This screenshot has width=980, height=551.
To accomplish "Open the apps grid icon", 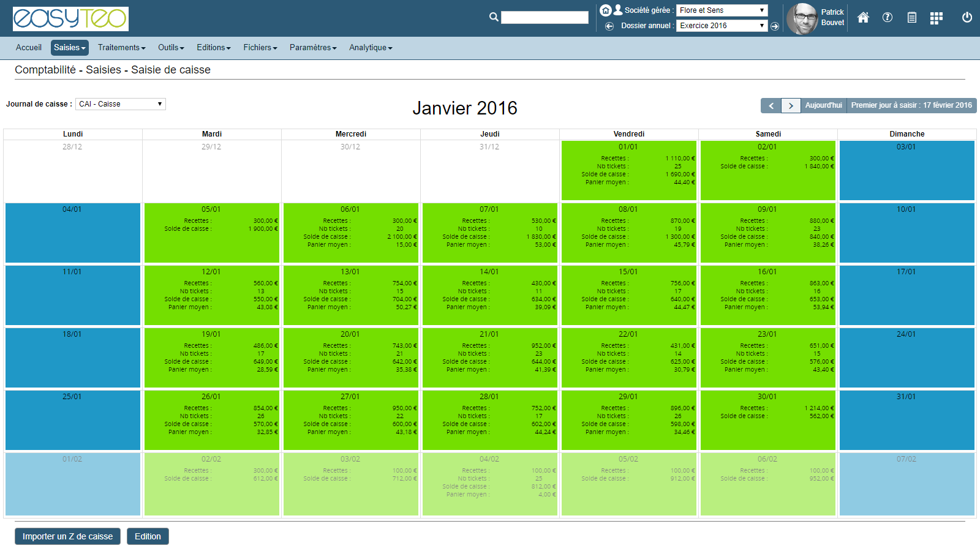I will pyautogui.click(x=936, y=18).
